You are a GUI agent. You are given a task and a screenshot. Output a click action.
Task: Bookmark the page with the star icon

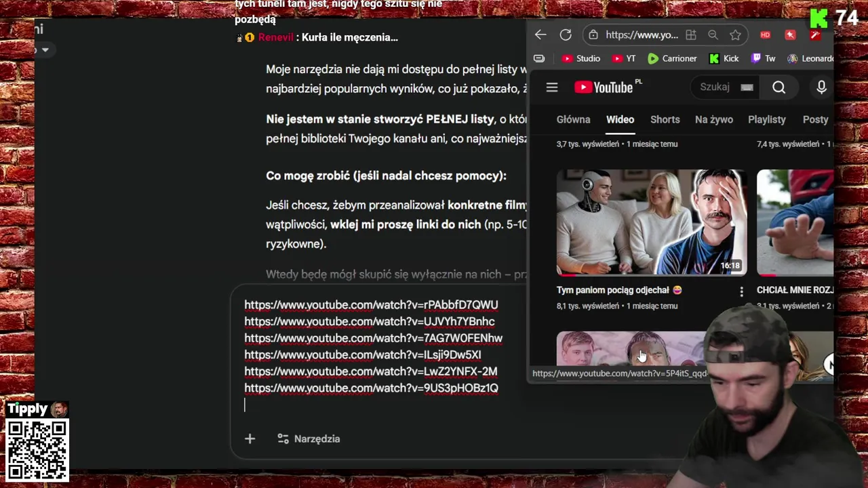pyautogui.click(x=735, y=35)
